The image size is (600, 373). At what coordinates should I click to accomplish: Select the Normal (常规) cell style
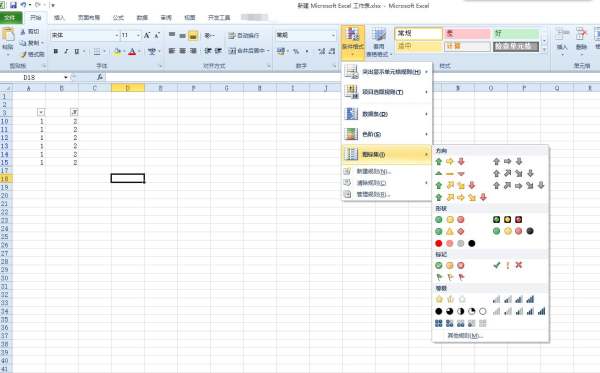pyautogui.click(x=419, y=34)
